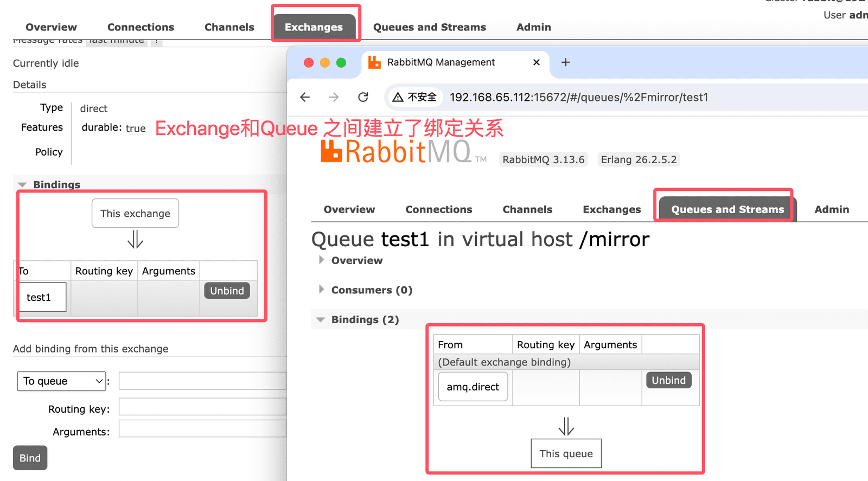
Task: Click the destination queue name field
Action: (202, 381)
